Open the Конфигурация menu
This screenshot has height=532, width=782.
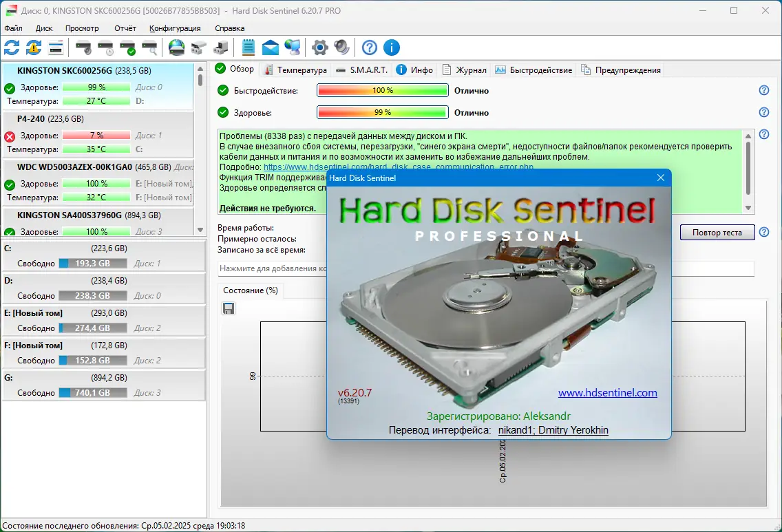point(175,29)
